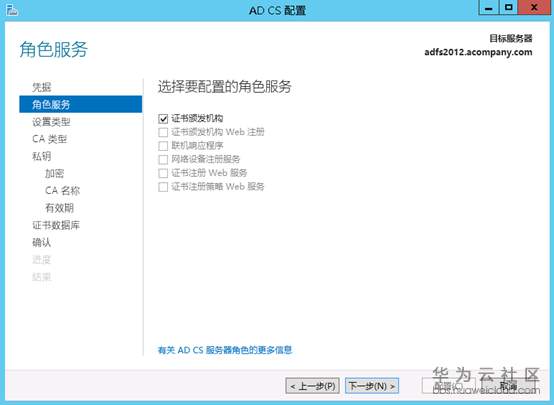Open the 设置类型 step

click(51, 122)
